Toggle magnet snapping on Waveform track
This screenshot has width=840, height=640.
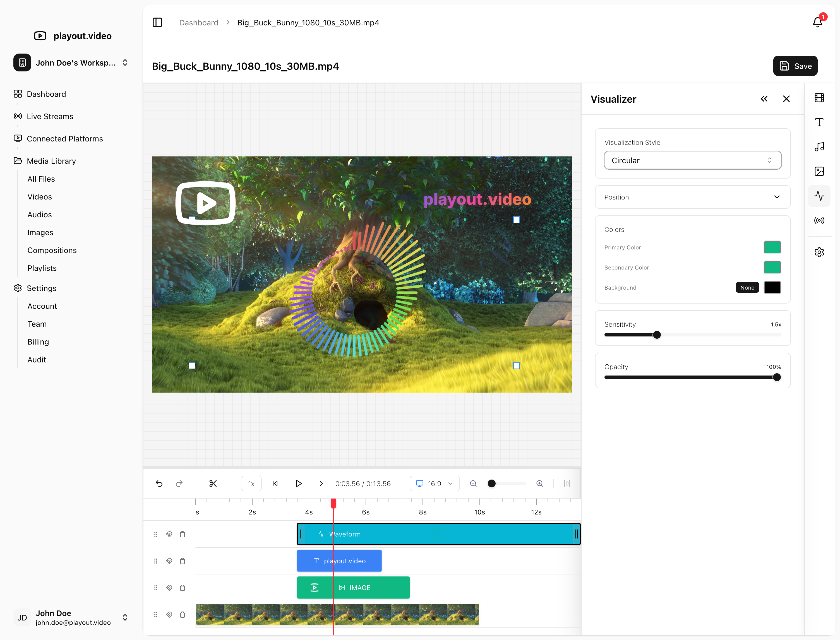[169, 534]
